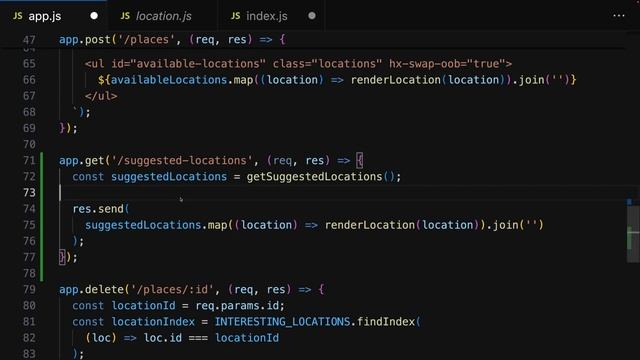The width and height of the screenshot is (640, 360).
Task: Click line number 65 in gutter
Action: [x=29, y=64]
